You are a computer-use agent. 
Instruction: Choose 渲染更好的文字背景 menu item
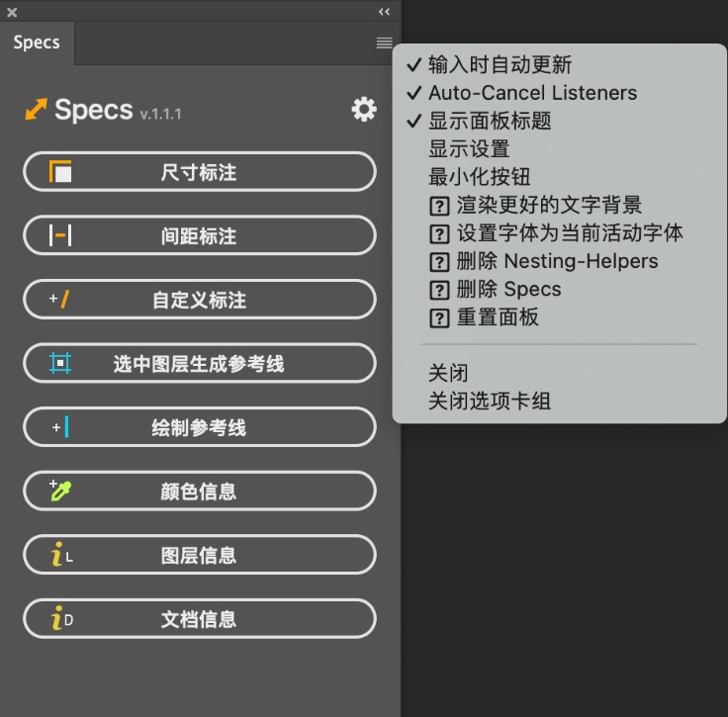tap(559, 205)
